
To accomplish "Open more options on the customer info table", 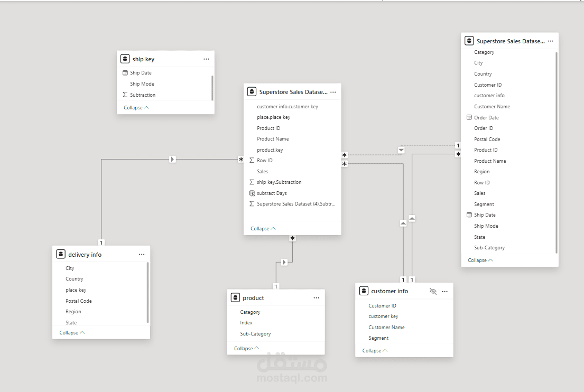I will pos(444,291).
